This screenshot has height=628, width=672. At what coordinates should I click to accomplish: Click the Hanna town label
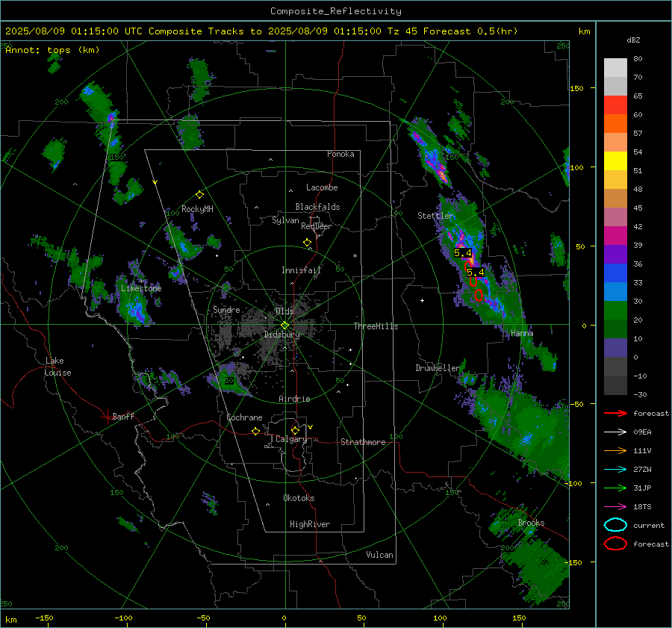522,333
